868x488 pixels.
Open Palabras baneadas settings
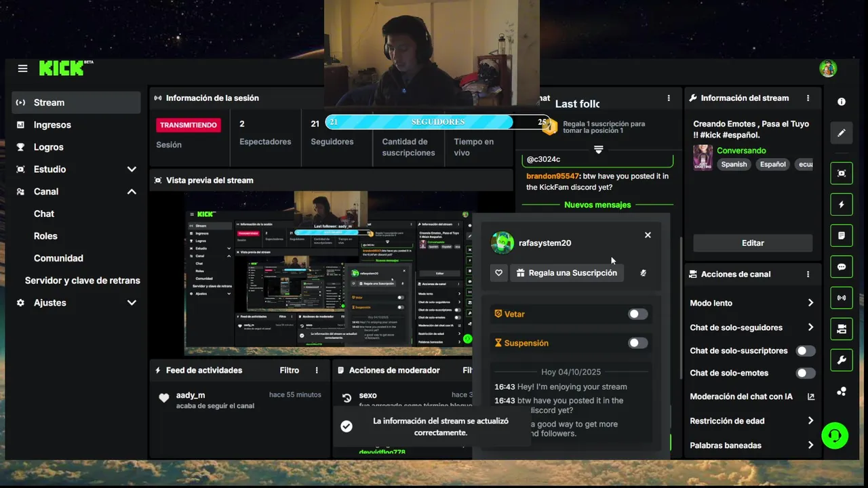coord(752,445)
